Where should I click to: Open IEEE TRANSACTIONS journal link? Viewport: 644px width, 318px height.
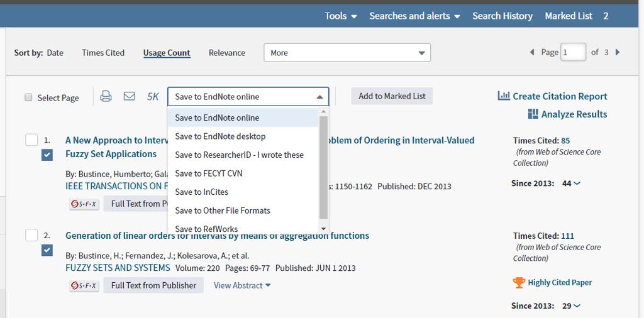pyautogui.click(x=116, y=186)
